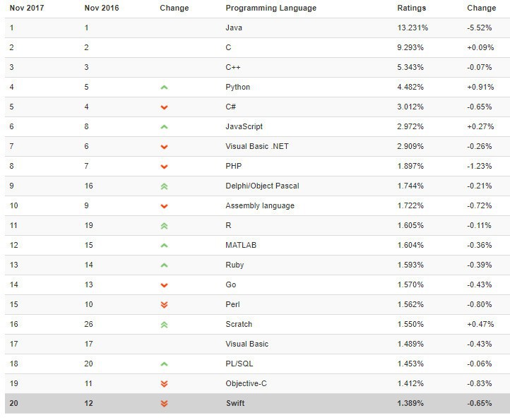This screenshot has width=510, height=420.
Task: Click the double down arrow beside Perl
Action: coord(164,305)
